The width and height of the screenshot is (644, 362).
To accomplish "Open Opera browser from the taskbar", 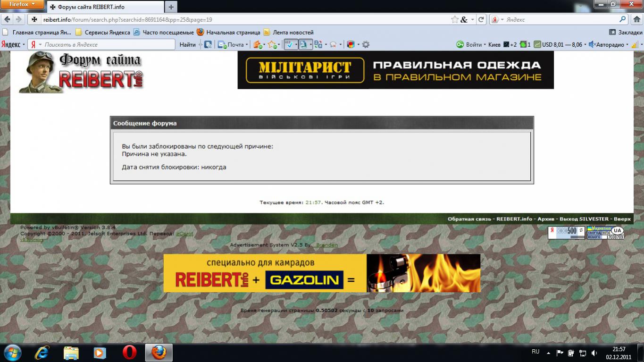I will coord(129,353).
